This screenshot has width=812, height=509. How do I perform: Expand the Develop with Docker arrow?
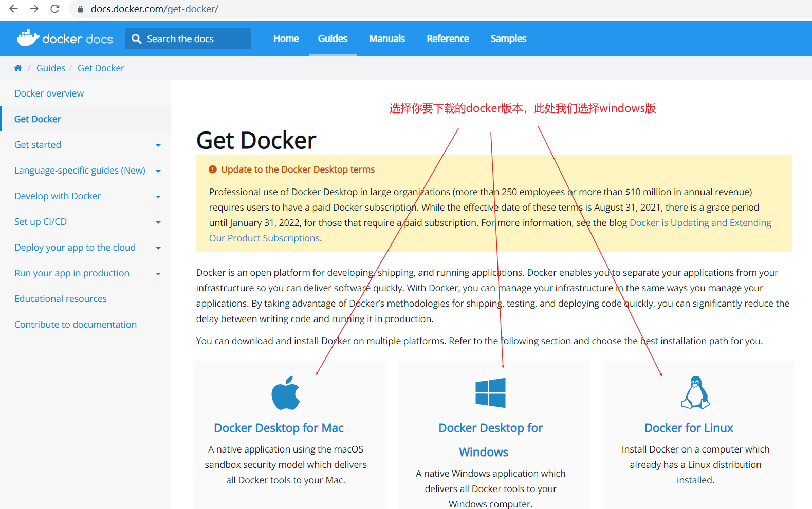pos(158,197)
